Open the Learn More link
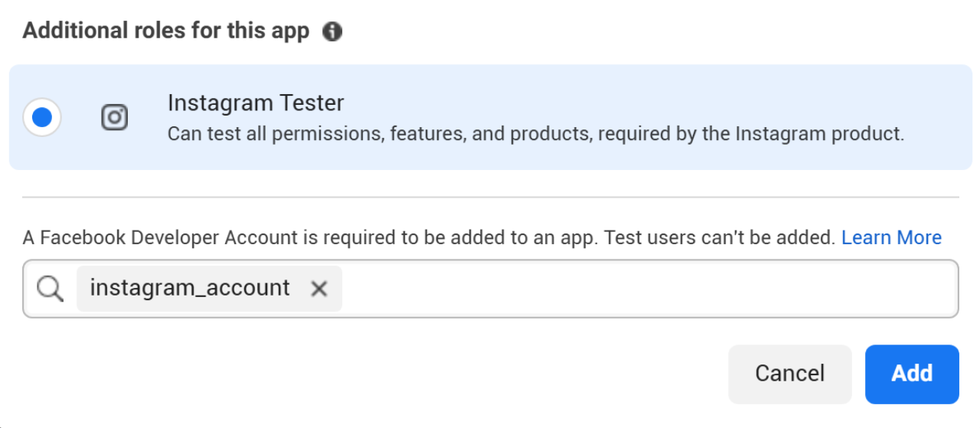The height and width of the screenshot is (428, 980). 891,237
